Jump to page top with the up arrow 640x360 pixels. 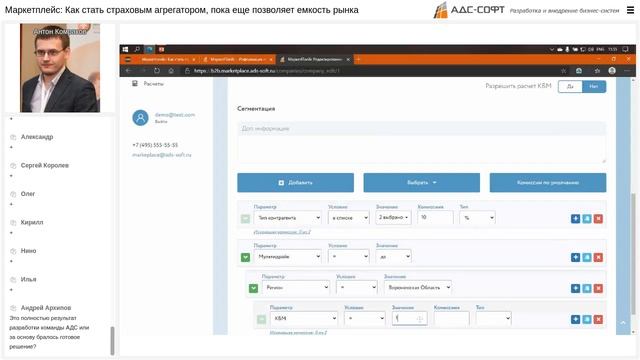point(623,323)
